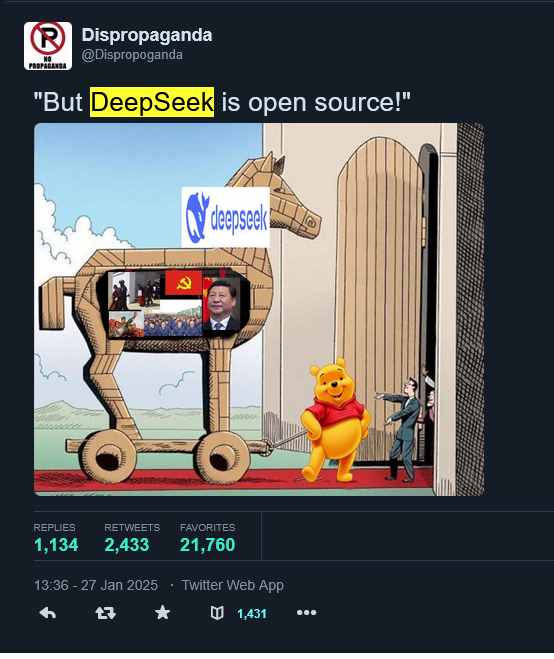Click the 13:36 - 27 Jan 2025 timestamp
Screen dimensions: 554x659
tap(96, 585)
